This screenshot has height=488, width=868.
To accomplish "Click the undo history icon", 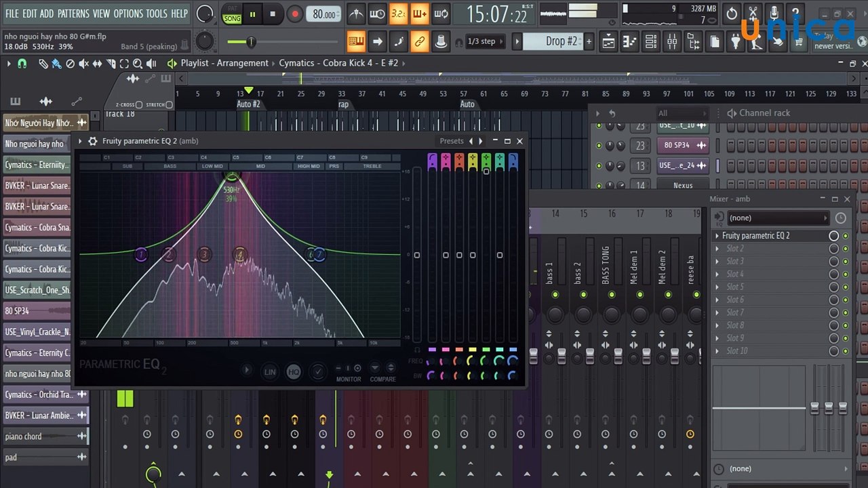I will click(732, 14).
